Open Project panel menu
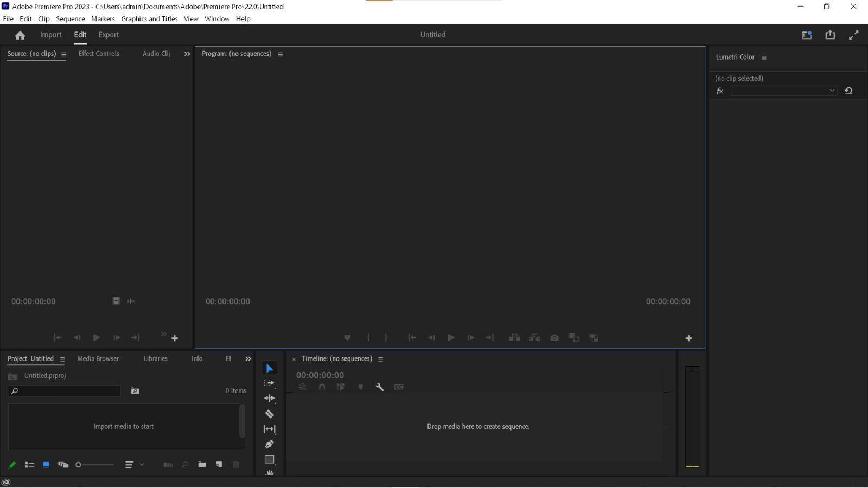The image size is (868, 488). [62, 359]
